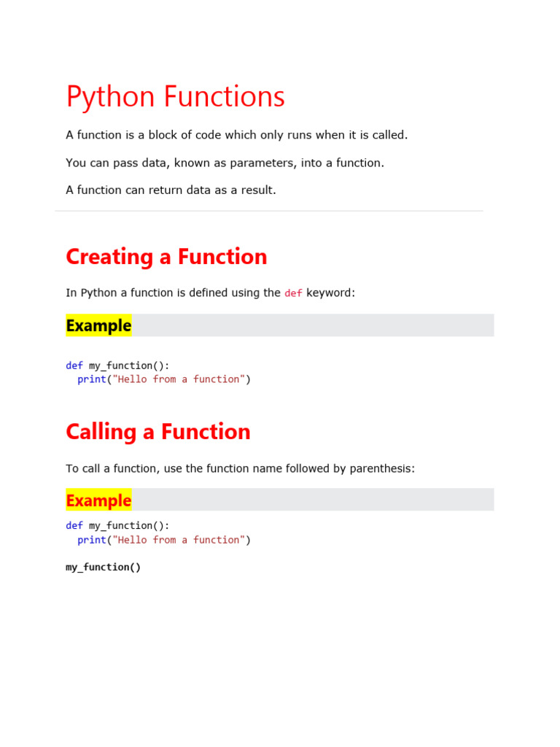Click the sentence starting "To call a function"
This screenshot has height=747, width=560.
click(240, 468)
